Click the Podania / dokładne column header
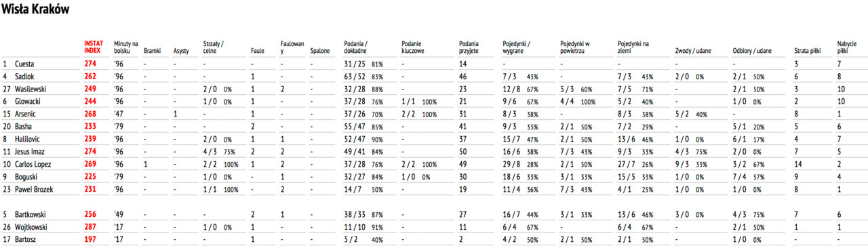Image resolution: width=868 pixels, height=248 pixels. [x=358, y=47]
